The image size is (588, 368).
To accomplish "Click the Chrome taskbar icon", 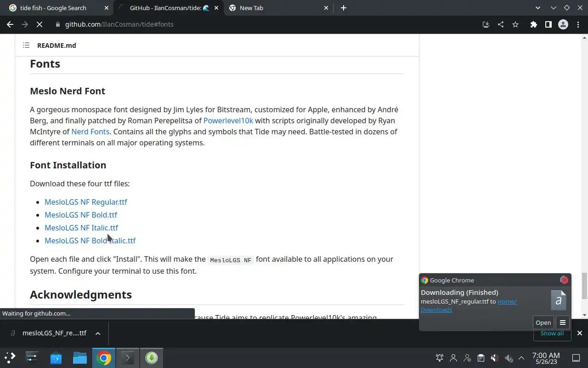I will (x=104, y=358).
